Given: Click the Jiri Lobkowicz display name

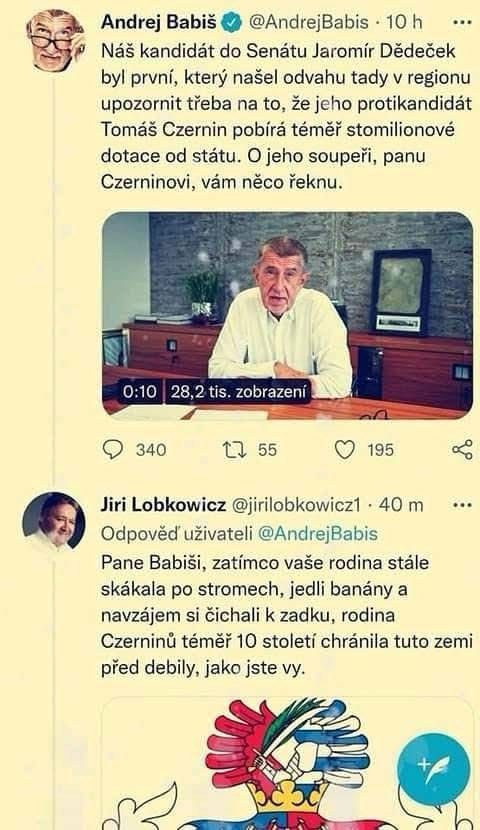Looking at the screenshot, I should coord(163,505).
